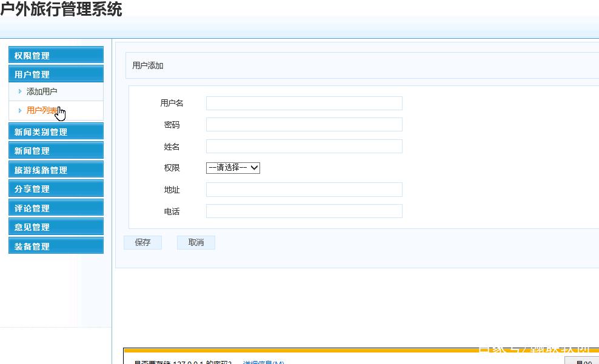Expand the 分享管理 menu section
Image resolution: width=599 pixels, height=364 pixels.
56,188
